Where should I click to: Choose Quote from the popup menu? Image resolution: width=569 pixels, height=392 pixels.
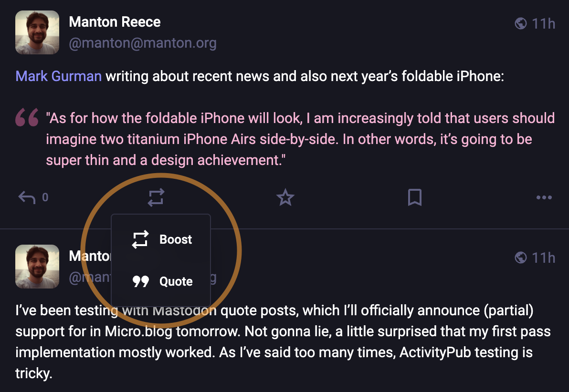click(161, 281)
